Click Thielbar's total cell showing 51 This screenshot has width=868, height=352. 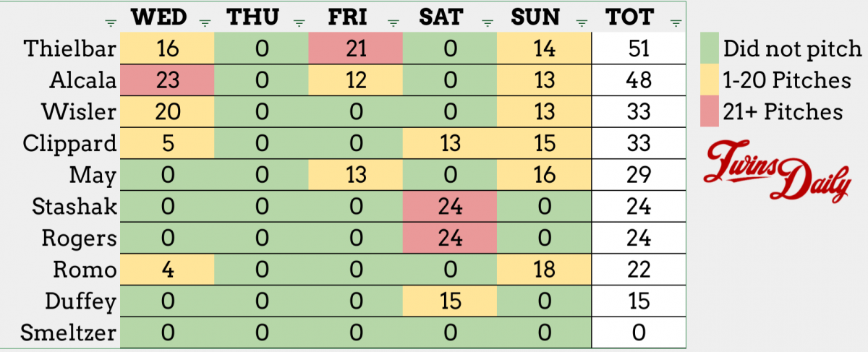pyautogui.click(x=638, y=49)
